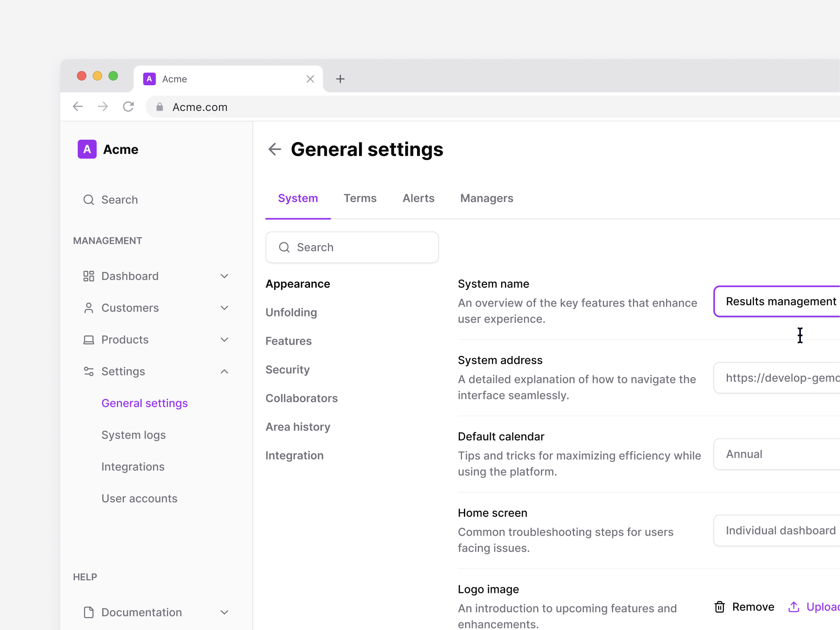The height and width of the screenshot is (630, 840).
Task: Expand the Dashboard menu chevron
Action: click(224, 276)
